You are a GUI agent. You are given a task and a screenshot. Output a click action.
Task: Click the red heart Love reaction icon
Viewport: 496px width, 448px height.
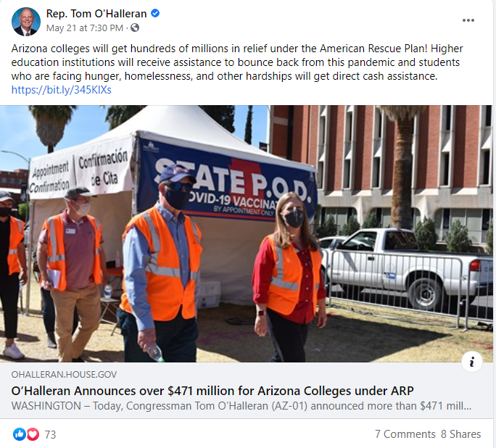pyautogui.click(x=33, y=434)
